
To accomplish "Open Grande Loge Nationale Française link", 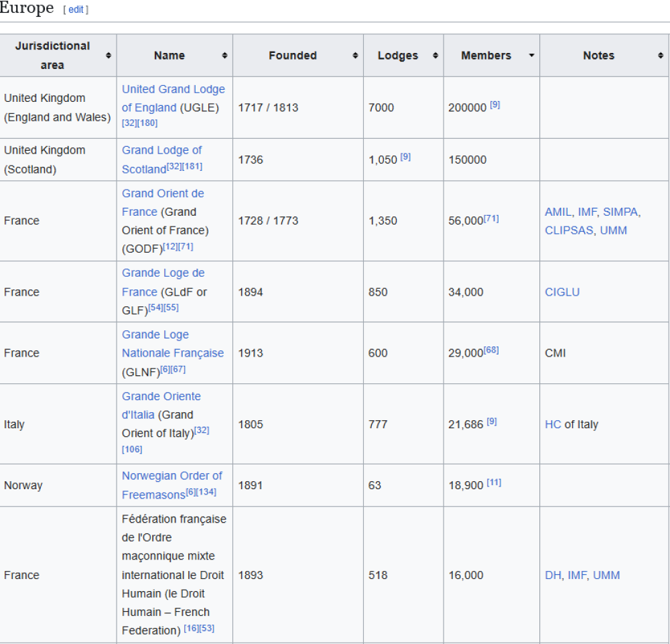I will 173,344.
